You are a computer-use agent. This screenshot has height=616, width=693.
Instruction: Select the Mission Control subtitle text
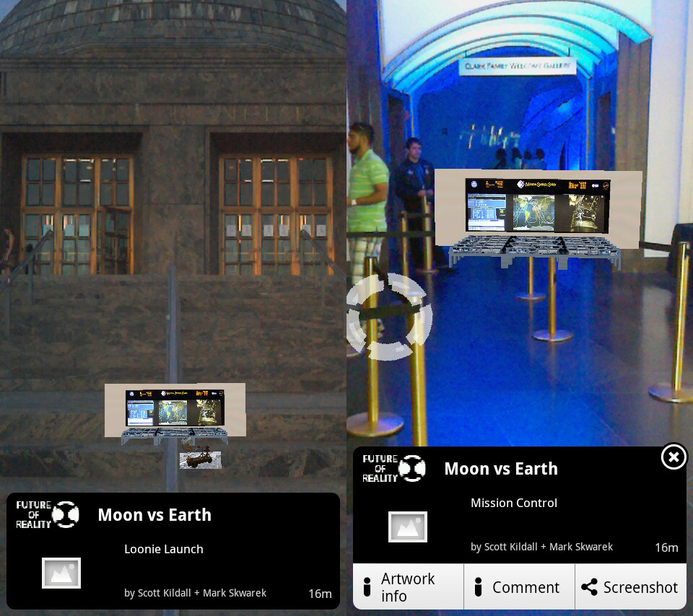coord(514,503)
